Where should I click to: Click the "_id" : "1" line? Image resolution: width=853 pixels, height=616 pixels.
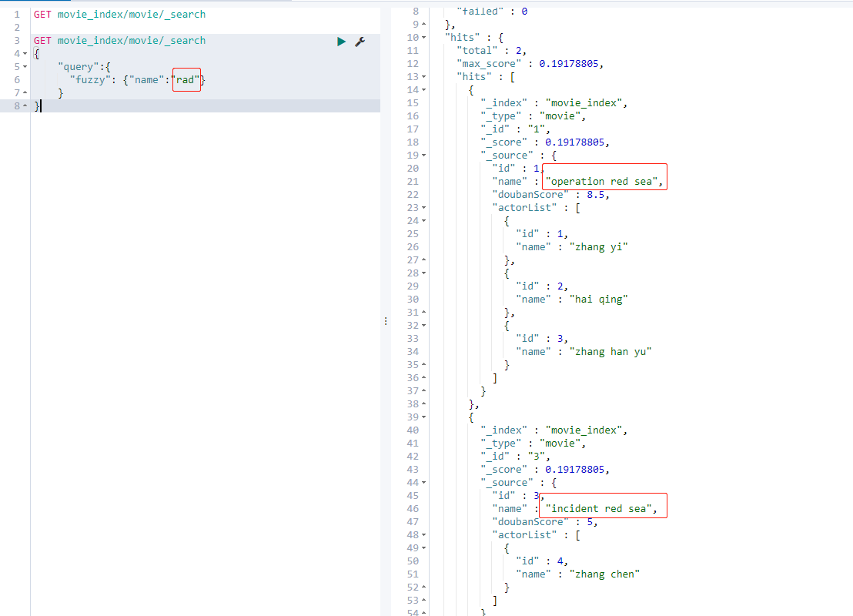pyautogui.click(x=515, y=129)
